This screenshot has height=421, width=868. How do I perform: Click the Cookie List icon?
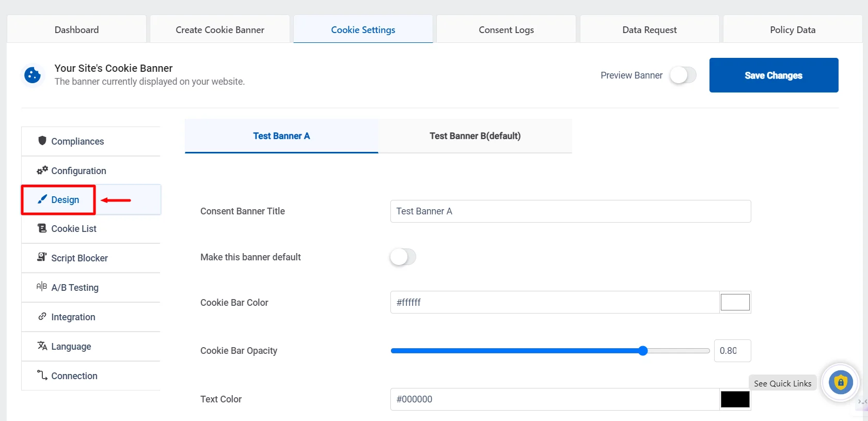click(42, 228)
